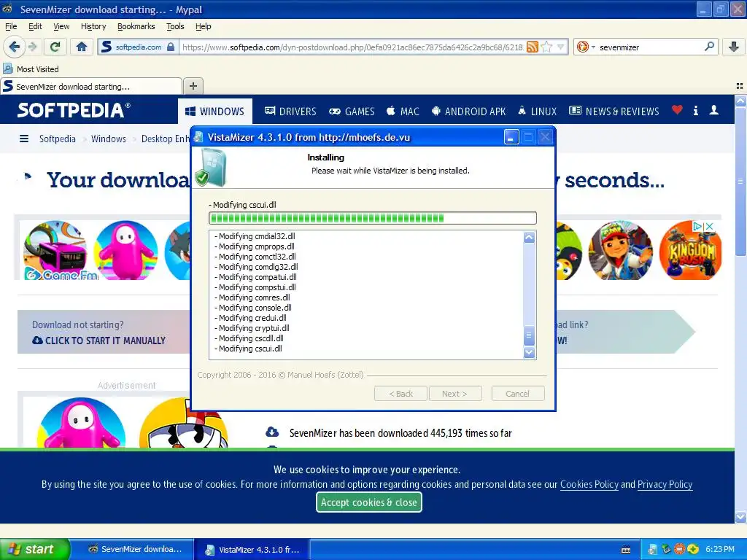This screenshot has width=747, height=560.
Task: Click the on-screen keyboard tray icon
Action: click(x=626, y=550)
